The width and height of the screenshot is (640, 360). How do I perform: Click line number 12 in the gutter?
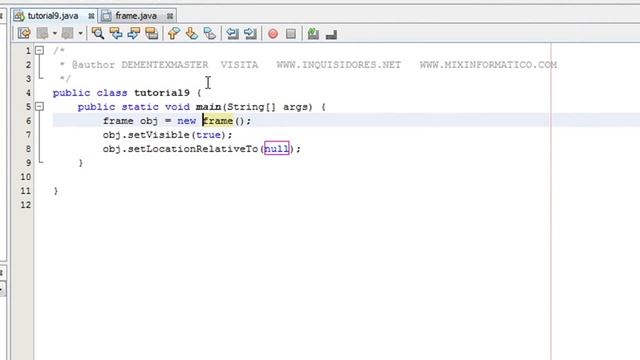[x=25, y=205]
